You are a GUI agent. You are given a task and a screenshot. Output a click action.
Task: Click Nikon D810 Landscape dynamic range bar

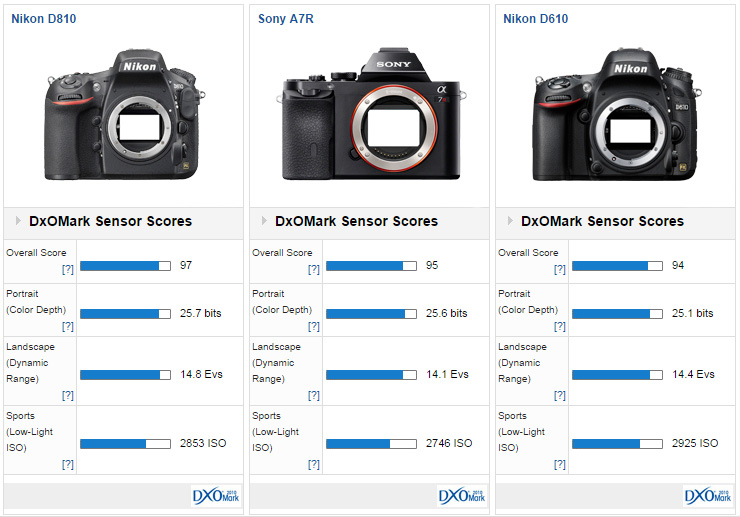pyautogui.click(x=126, y=375)
